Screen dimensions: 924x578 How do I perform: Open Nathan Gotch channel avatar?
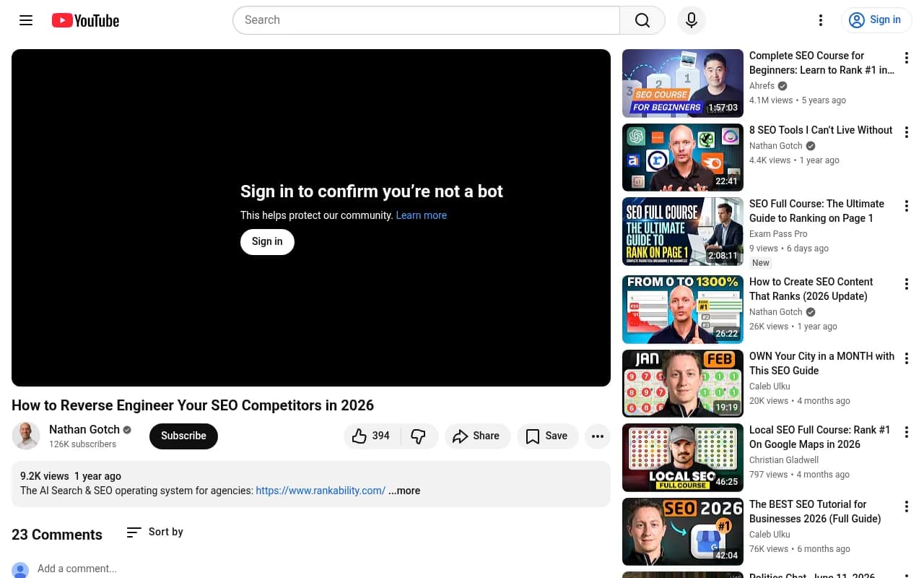[x=26, y=436]
